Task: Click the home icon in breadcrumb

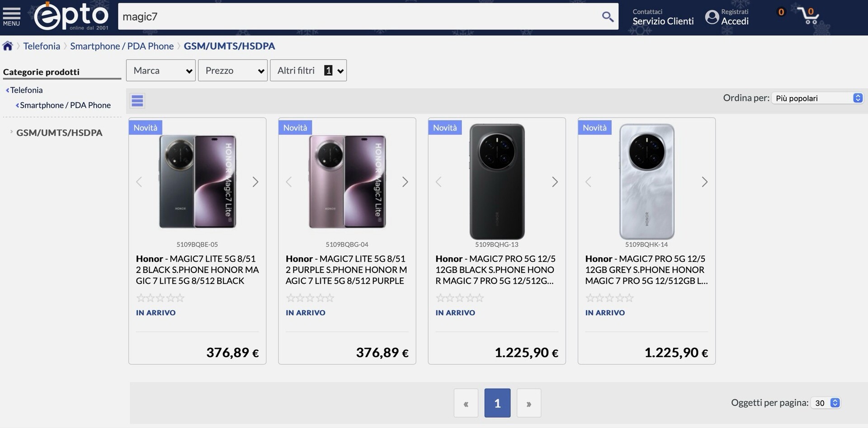Action: point(8,46)
